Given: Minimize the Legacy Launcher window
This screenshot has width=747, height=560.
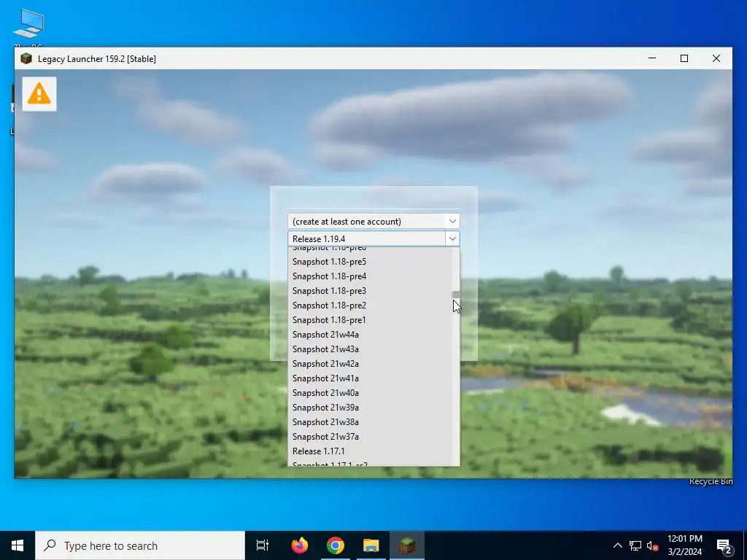Looking at the screenshot, I should 652,58.
